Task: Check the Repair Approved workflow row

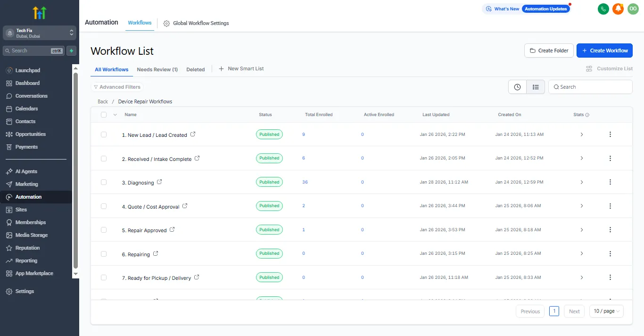Action: click(104, 230)
